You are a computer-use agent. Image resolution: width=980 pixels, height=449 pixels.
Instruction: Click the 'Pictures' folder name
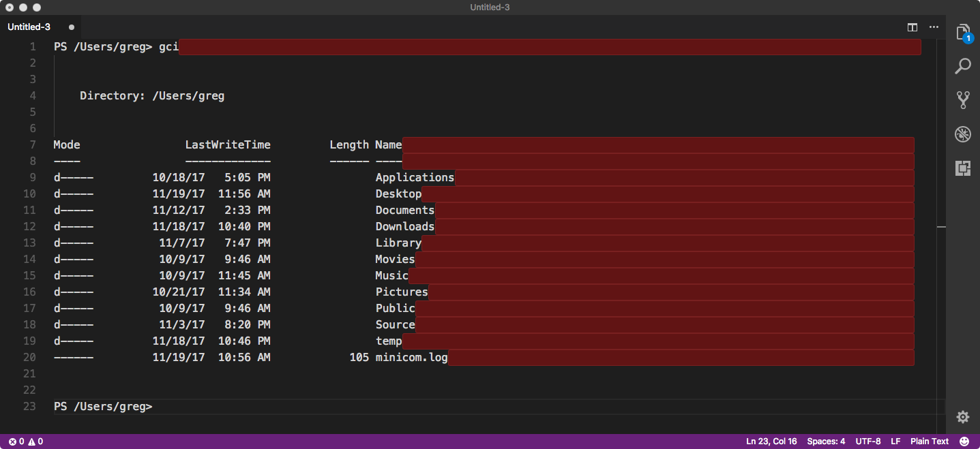pyautogui.click(x=402, y=292)
